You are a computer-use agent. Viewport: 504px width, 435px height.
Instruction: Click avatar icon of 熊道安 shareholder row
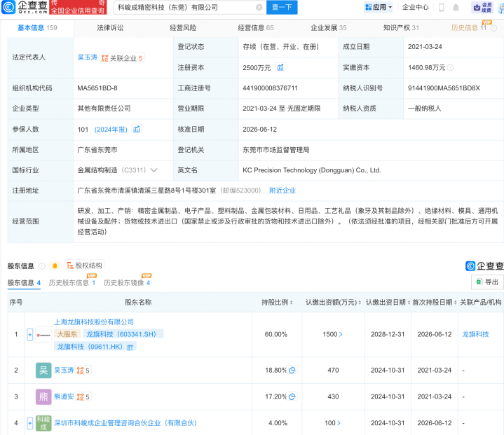coord(43,396)
